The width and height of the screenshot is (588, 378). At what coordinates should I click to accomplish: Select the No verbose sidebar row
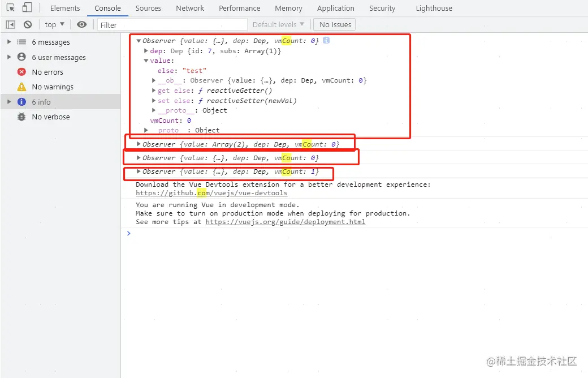(60, 117)
